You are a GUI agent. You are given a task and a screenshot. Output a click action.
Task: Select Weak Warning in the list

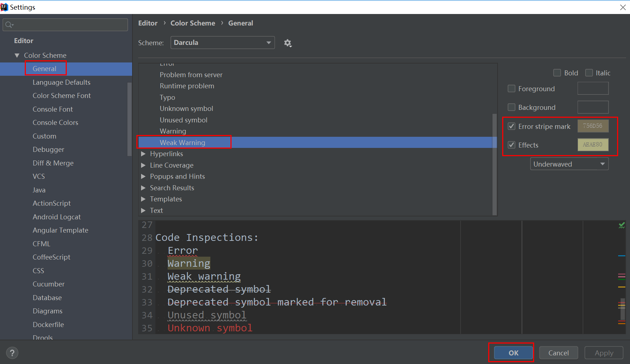318,143
